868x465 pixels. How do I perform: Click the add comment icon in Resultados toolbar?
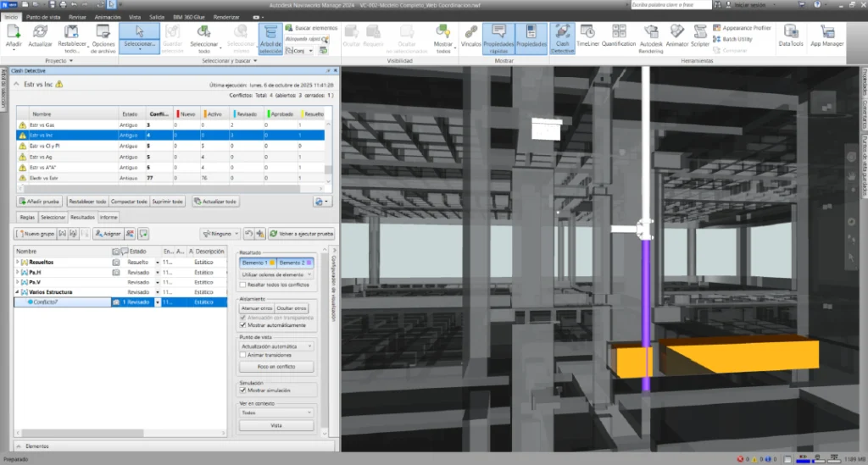[143, 234]
